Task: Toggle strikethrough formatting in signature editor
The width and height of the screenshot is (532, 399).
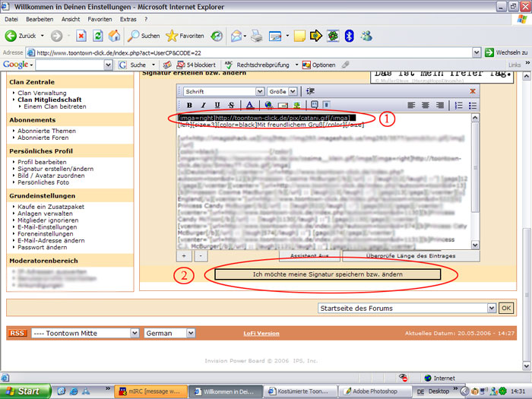Action: coord(231,105)
